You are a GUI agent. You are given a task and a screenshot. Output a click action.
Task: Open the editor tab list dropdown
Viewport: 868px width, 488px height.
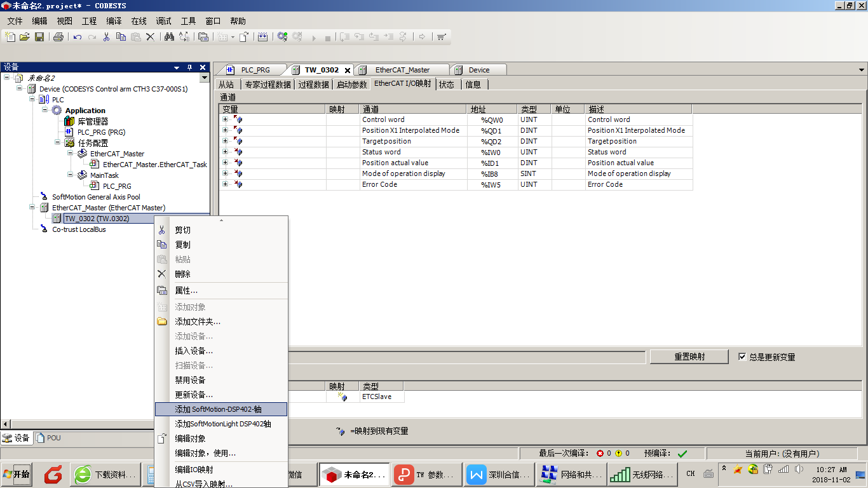[x=862, y=70]
